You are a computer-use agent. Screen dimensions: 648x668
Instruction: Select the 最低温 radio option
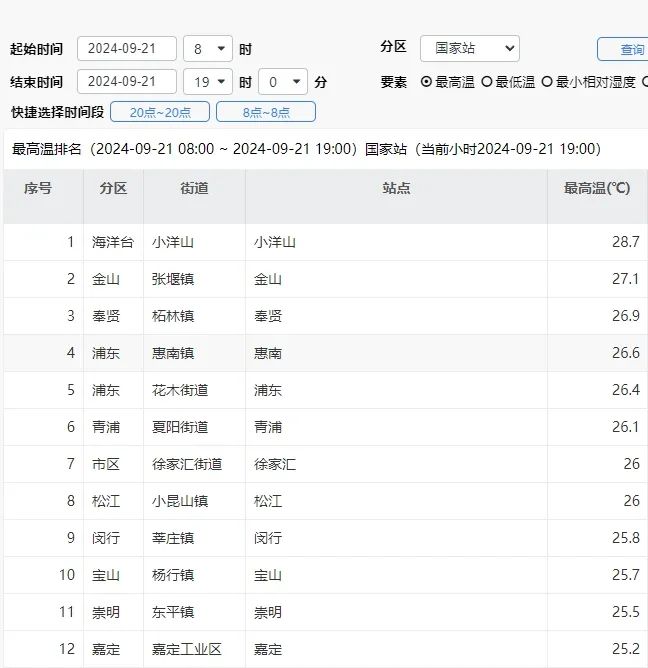(x=487, y=82)
